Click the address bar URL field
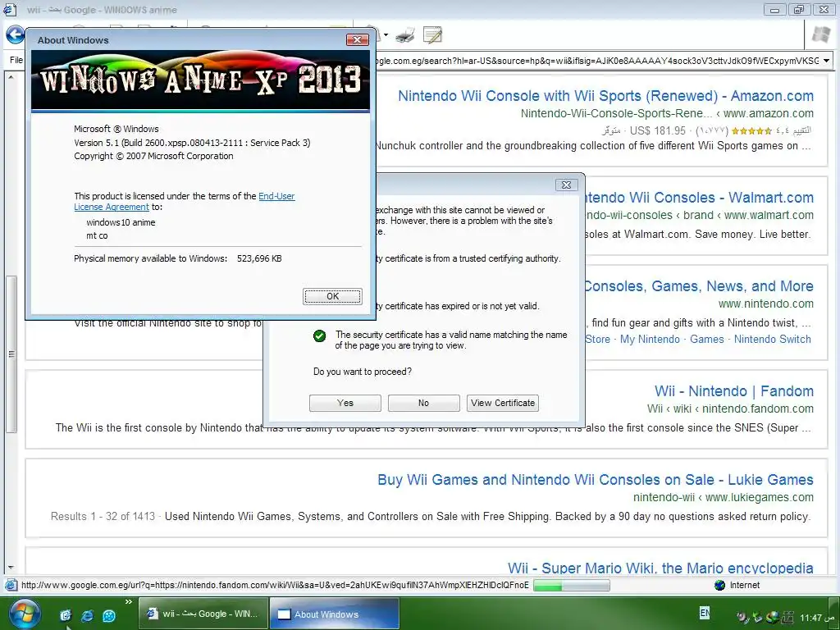 [597, 61]
